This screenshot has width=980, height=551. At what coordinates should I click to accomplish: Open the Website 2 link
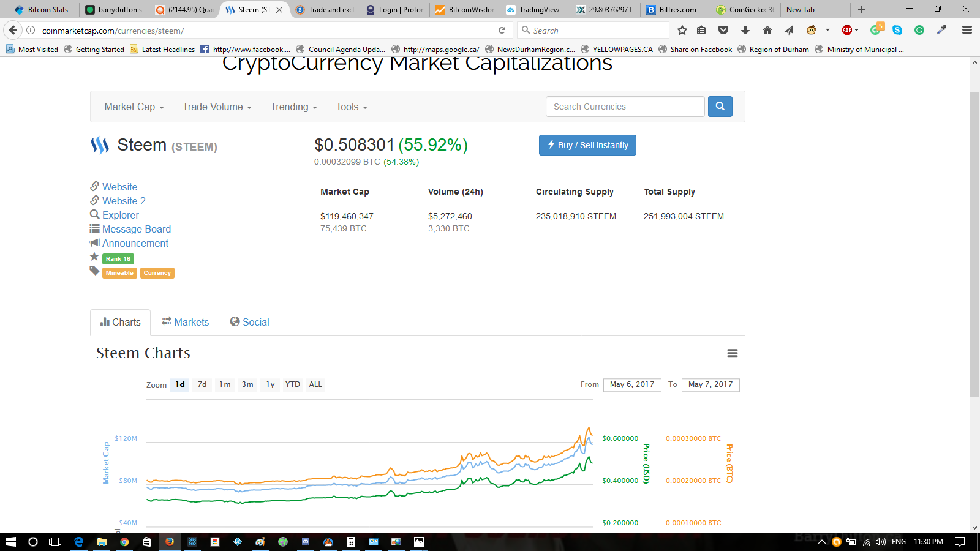124,201
